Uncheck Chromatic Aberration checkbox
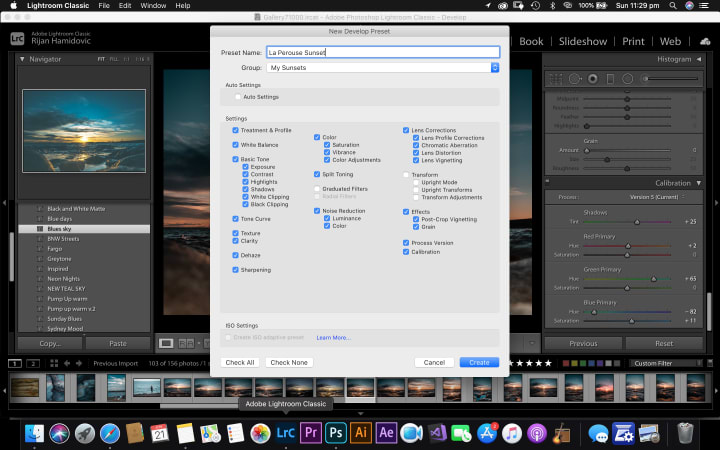This screenshot has width=720, height=450. [x=416, y=145]
